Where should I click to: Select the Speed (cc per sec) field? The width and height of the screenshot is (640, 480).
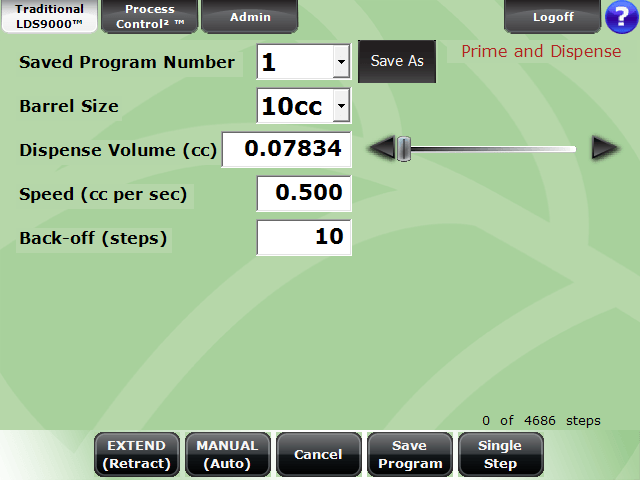coord(304,193)
